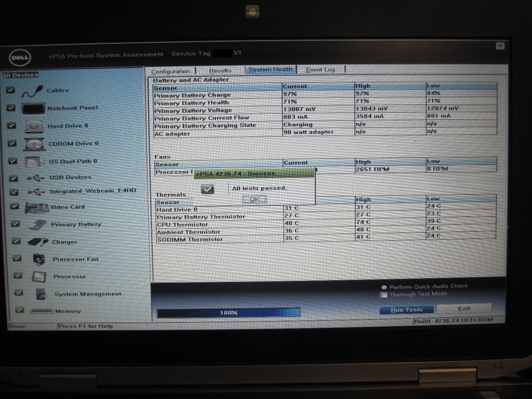Image resolution: width=532 pixels, height=399 pixels.
Task: Select the Processor Fan icon
Action: (39, 259)
